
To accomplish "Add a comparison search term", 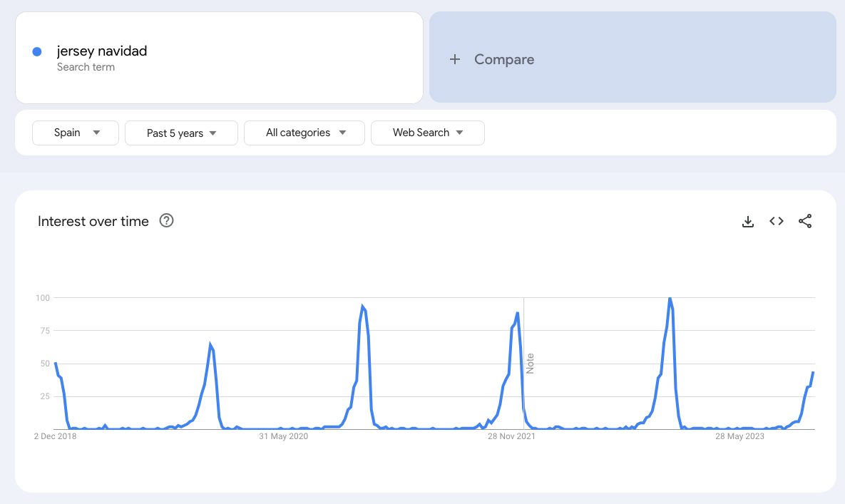I will [503, 59].
